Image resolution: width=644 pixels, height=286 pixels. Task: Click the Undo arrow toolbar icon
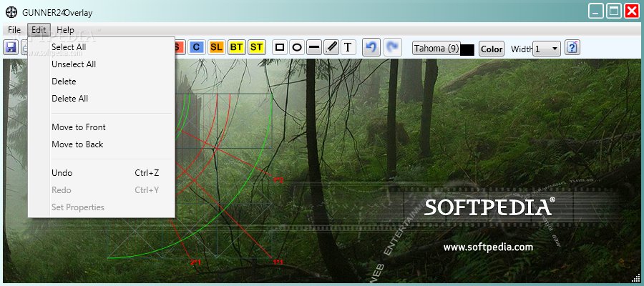pyautogui.click(x=371, y=48)
